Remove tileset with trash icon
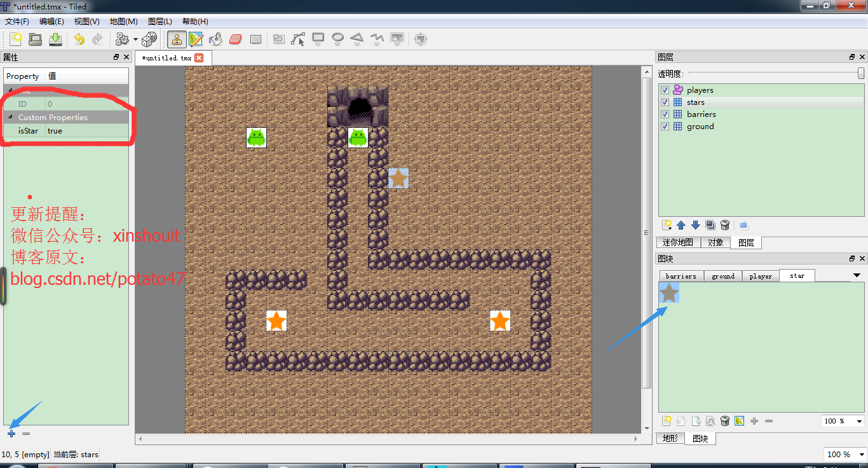 pos(724,421)
